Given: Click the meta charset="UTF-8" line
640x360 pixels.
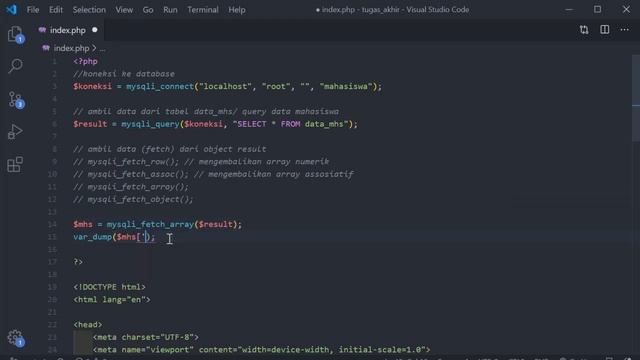Looking at the screenshot, I should pyautogui.click(x=145, y=337).
